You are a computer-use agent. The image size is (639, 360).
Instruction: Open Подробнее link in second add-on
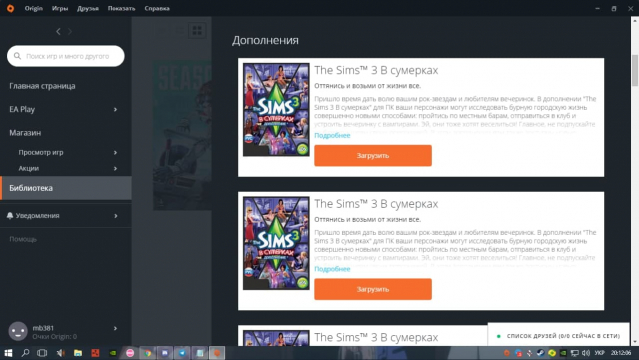click(332, 269)
